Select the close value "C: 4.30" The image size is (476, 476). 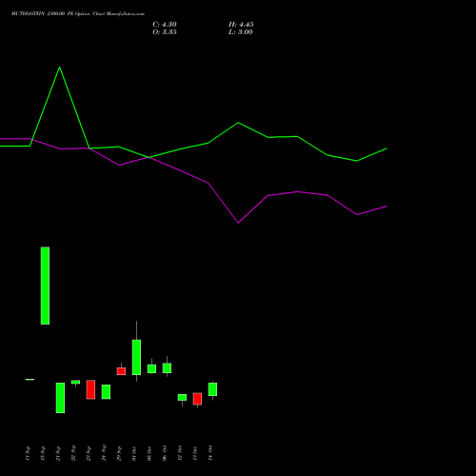[x=165, y=25]
